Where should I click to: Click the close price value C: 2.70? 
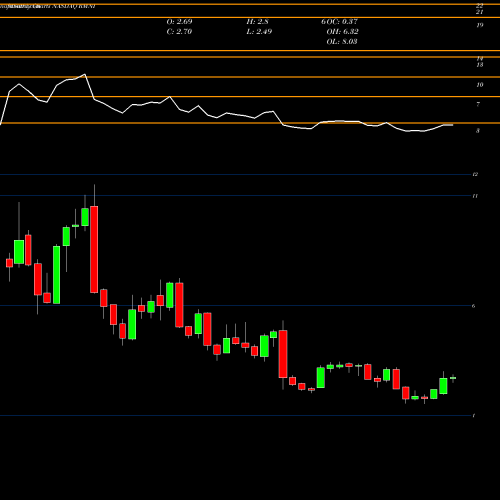point(179,32)
